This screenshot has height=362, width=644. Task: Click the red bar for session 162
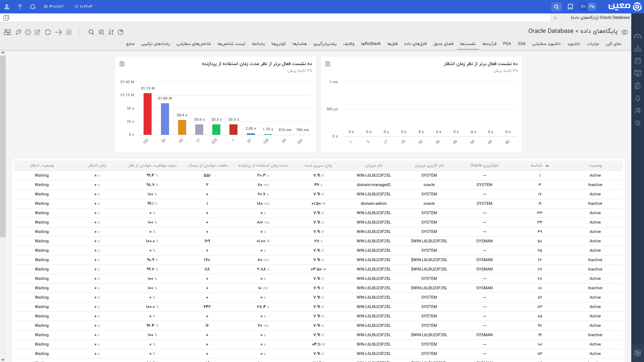click(x=148, y=114)
